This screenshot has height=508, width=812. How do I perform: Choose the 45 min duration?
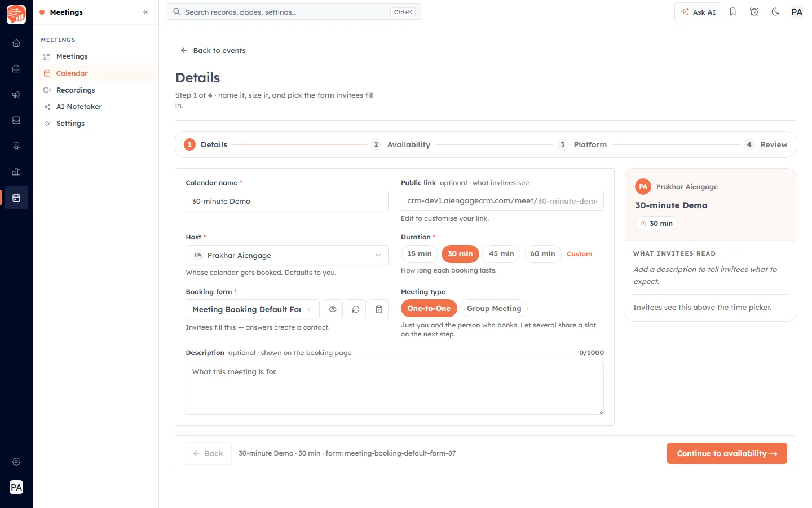[x=501, y=254]
